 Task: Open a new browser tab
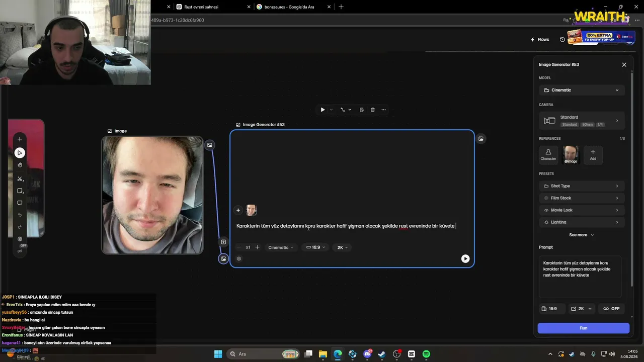(341, 7)
